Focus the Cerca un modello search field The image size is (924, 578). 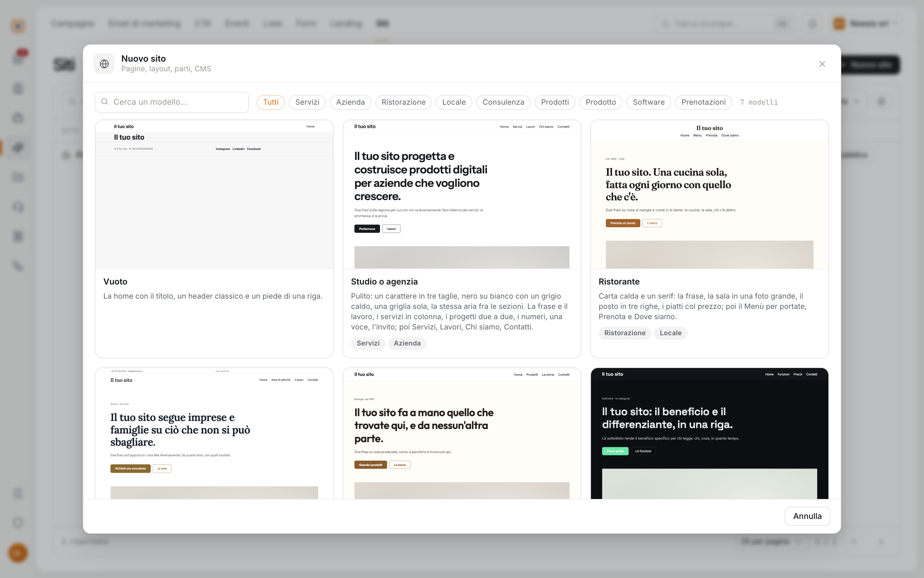[x=172, y=102]
